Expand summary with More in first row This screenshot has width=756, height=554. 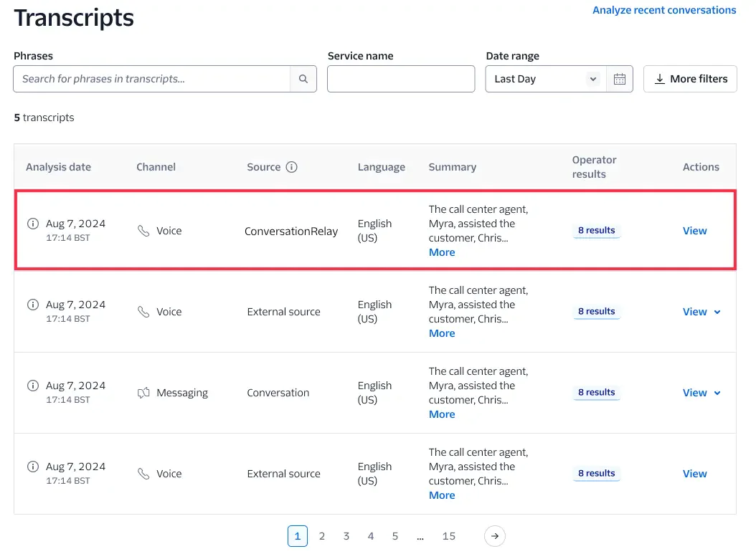click(x=442, y=252)
